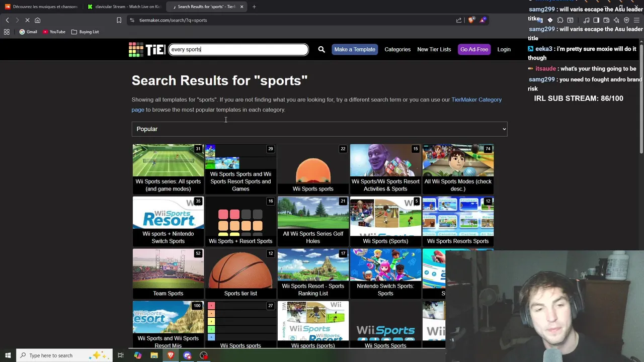Open Wii Sports Resorts Sports template
The width and height of the screenshot is (644, 362).
point(458,221)
